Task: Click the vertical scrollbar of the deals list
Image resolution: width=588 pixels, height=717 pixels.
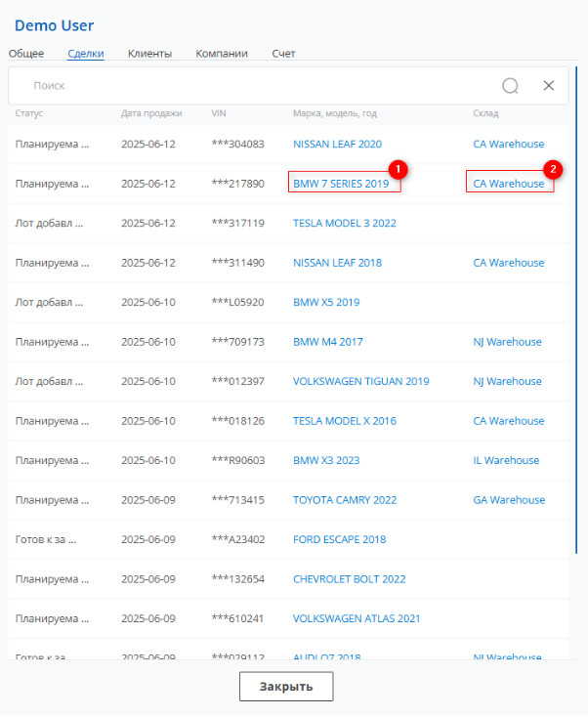Action: [576, 310]
